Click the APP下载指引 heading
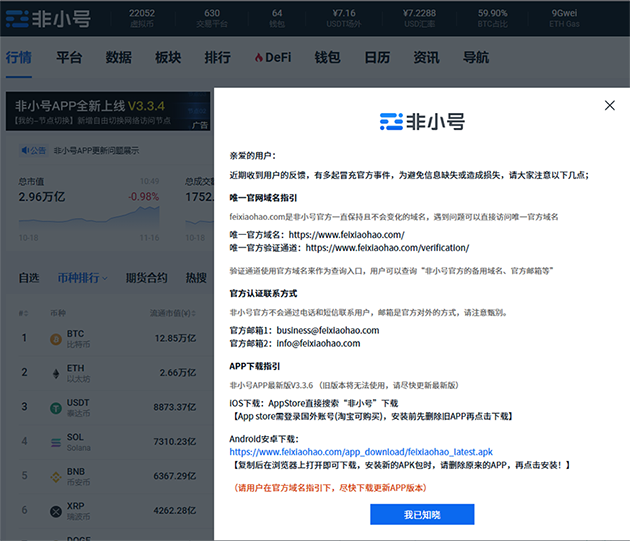The height and width of the screenshot is (541, 630). coord(254,367)
